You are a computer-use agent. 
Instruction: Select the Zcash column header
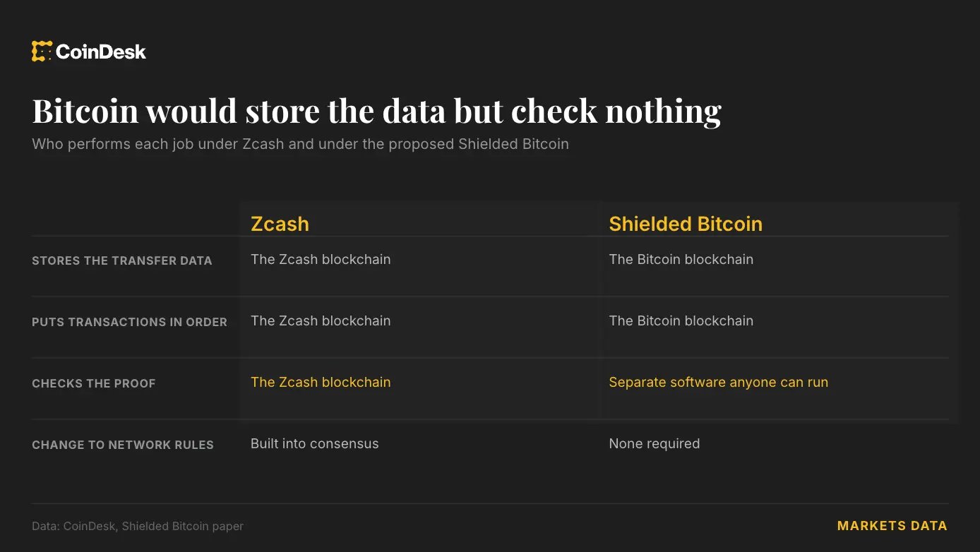coord(280,224)
